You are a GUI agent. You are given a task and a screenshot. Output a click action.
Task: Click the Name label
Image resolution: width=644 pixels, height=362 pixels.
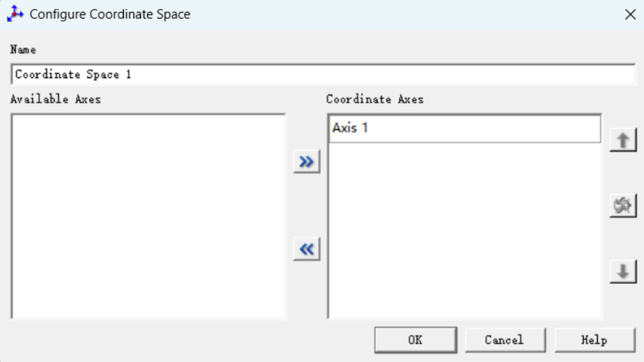(x=23, y=50)
